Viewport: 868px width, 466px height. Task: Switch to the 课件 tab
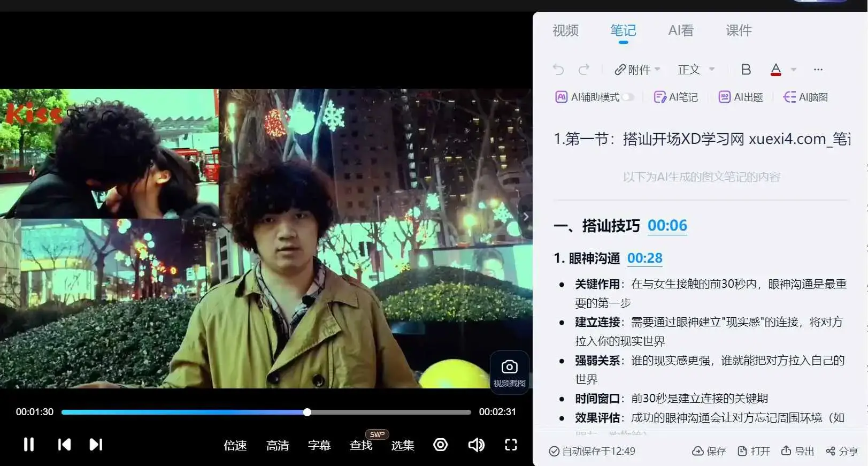[739, 30]
